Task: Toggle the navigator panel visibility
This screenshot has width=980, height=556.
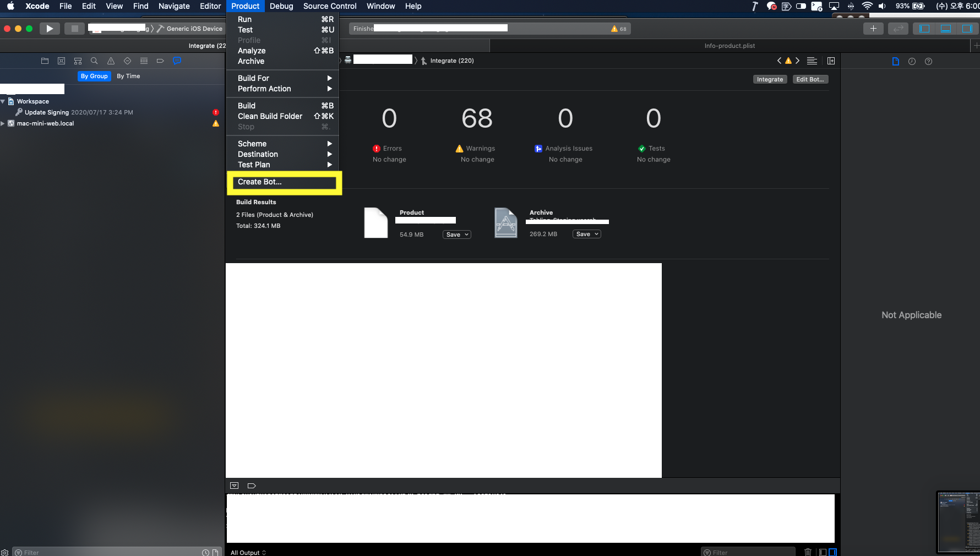Action: 924,29
